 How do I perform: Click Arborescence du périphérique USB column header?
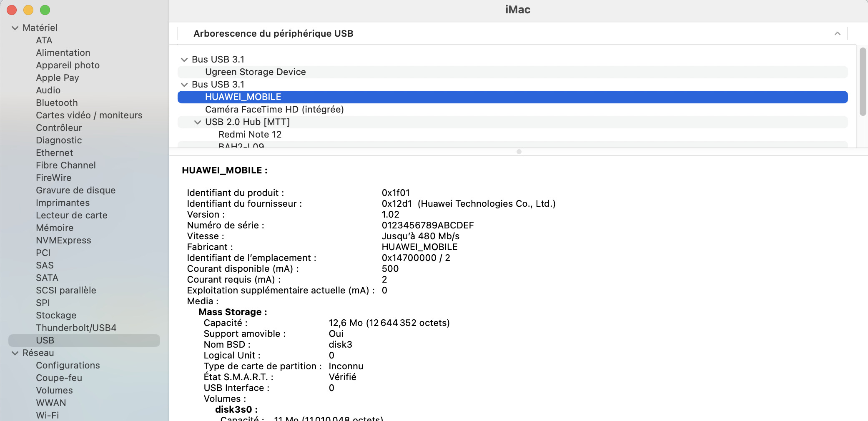[273, 33]
